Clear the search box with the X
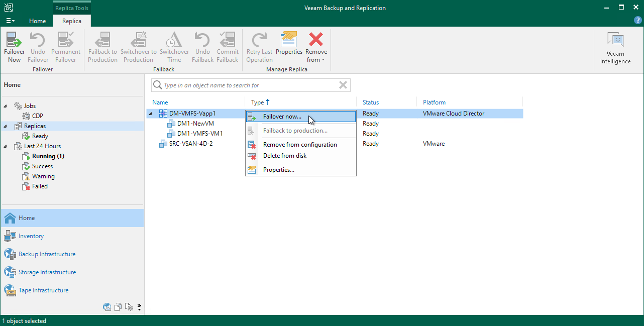The image size is (644, 326). point(343,85)
